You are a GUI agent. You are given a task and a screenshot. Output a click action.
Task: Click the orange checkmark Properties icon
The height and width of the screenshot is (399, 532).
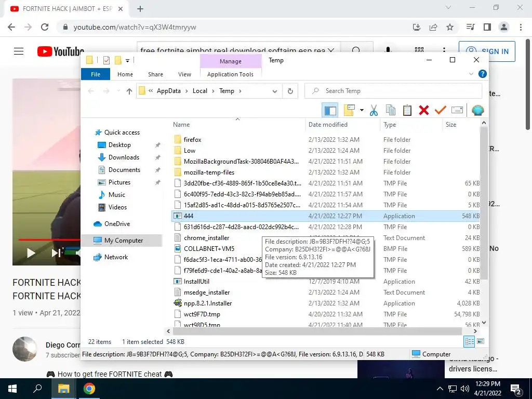441,110
